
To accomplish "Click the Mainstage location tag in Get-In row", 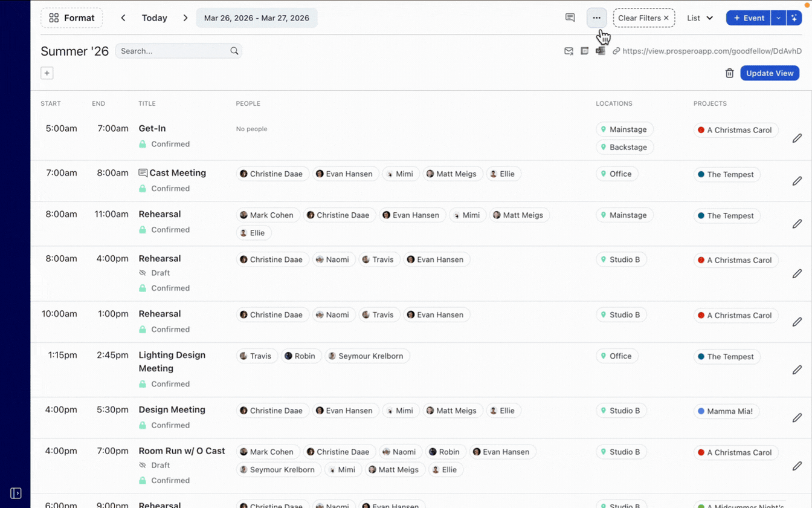I will tap(624, 129).
